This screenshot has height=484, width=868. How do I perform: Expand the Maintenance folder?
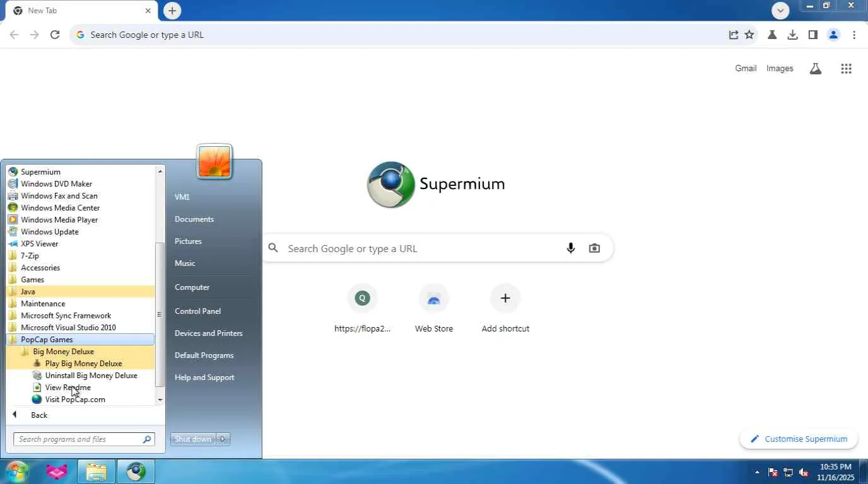(80, 304)
